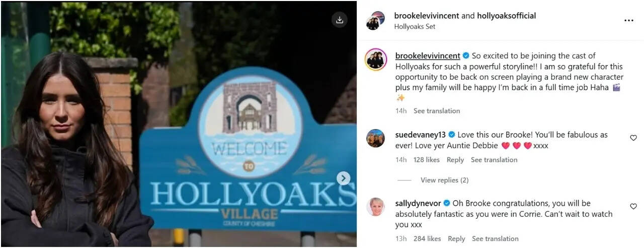See translation of suedevaney13's comment
The image size is (644, 248).
click(x=494, y=160)
